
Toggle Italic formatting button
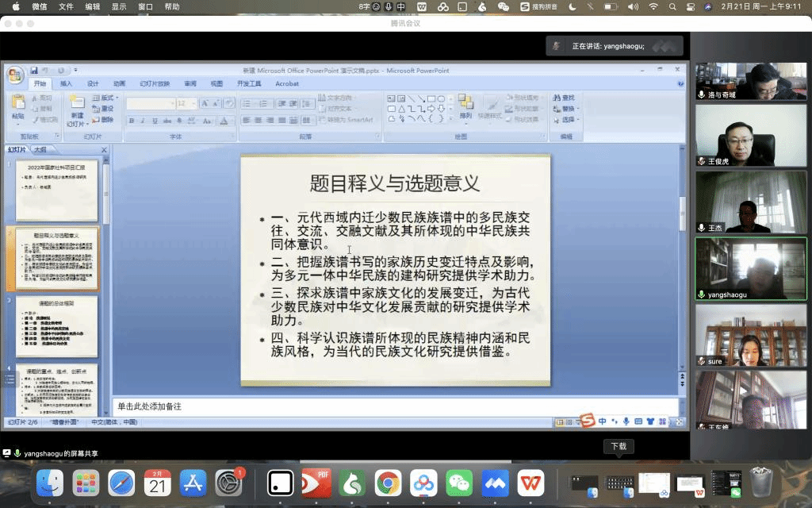point(143,121)
